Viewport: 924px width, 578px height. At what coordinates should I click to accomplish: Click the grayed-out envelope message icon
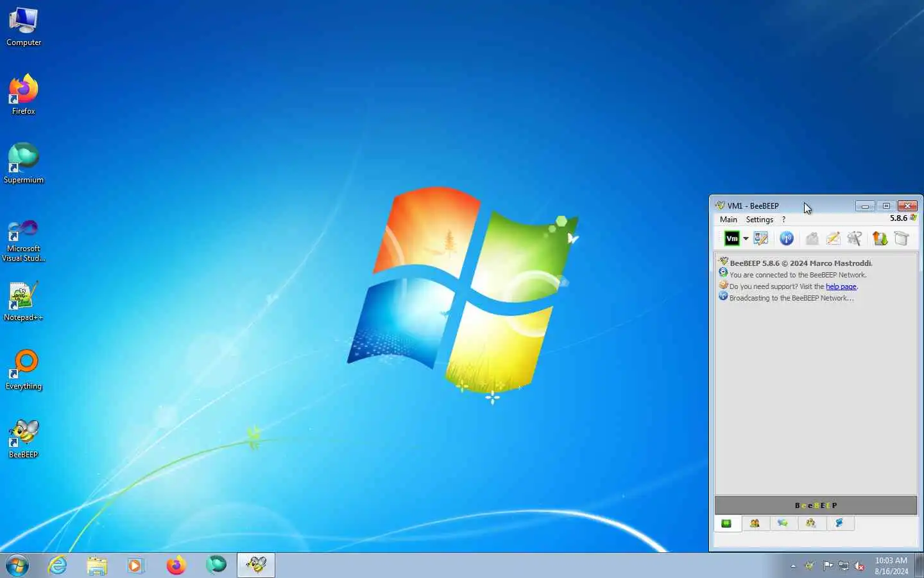click(812, 238)
